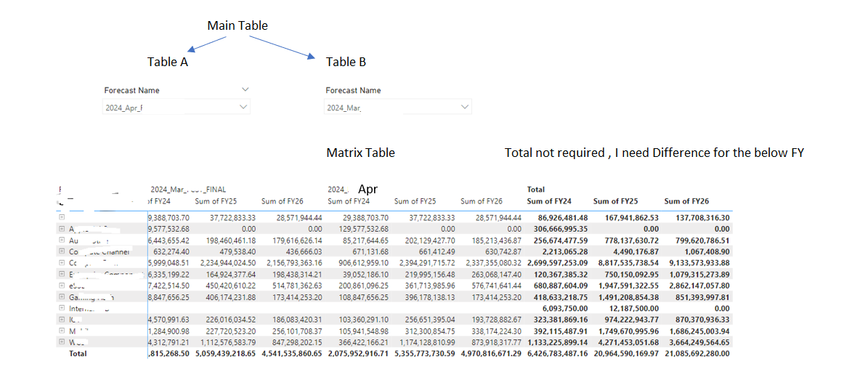This screenshot has width=868, height=380.
Task: Expand the row with value 226,016,034.52
Action: coord(61,319)
